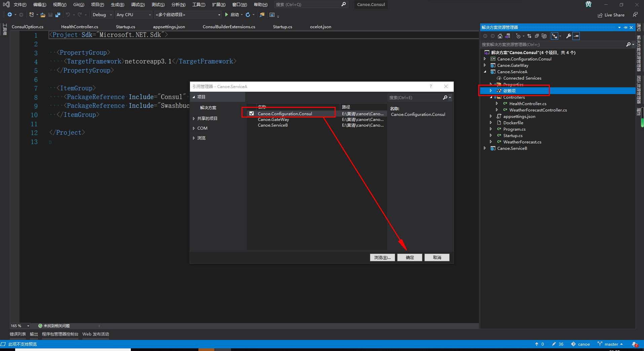Select Canoe.GateWay row in Reference Manager list
Viewport: 644px width, 351px height.
coord(317,120)
